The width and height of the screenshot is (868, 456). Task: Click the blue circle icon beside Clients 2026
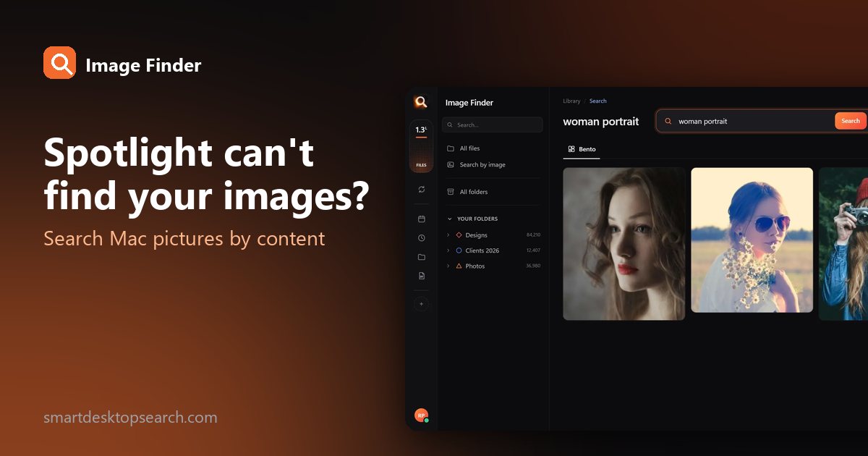[x=459, y=250]
